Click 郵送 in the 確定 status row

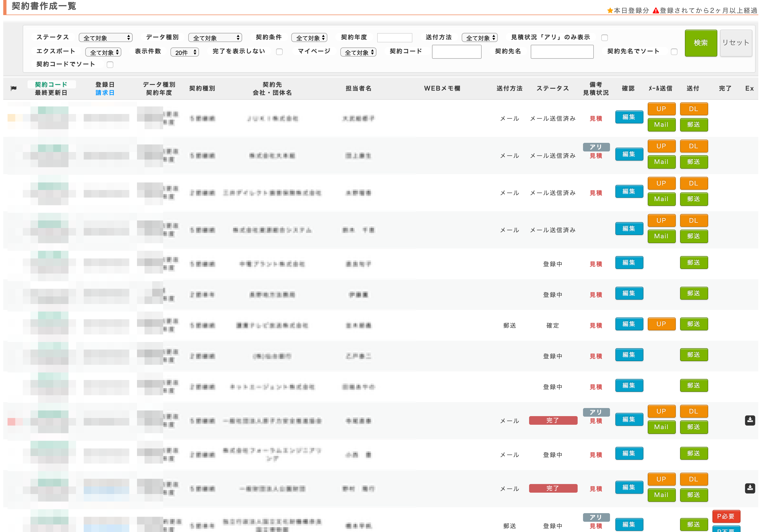point(693,324)
